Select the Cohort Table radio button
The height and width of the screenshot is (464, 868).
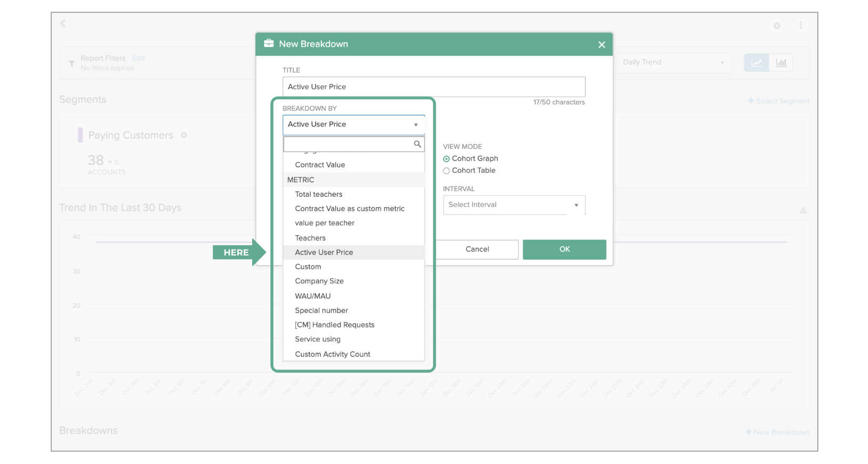tap(446, 171)
